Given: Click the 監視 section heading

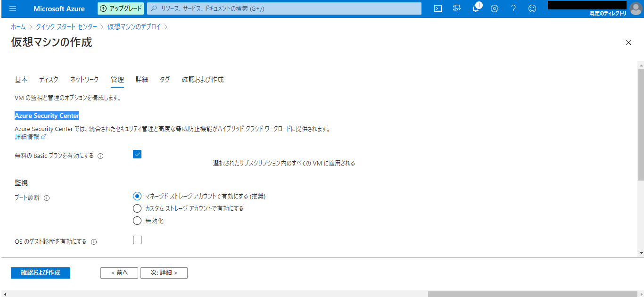Looking at the screenshot, I should [21, 182].
